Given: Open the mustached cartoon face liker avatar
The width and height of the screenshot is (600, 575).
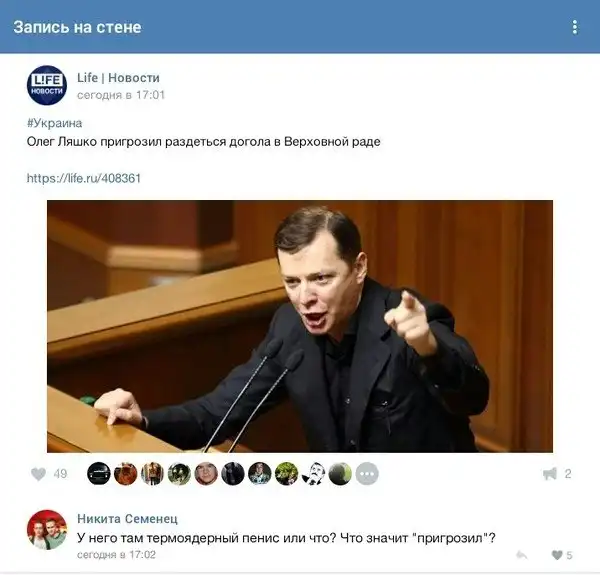Looking at the screenshot, I should click(313, 474).
